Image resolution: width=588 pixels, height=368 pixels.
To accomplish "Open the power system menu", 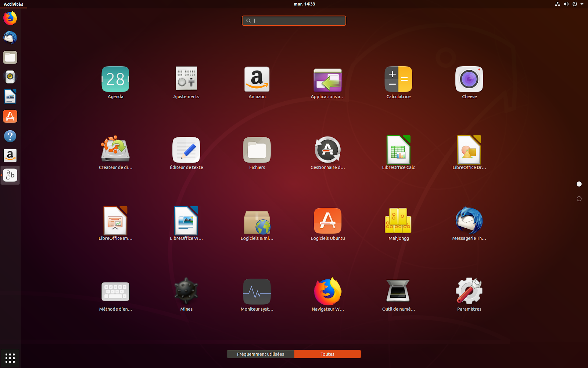I will tap(575, 4).
